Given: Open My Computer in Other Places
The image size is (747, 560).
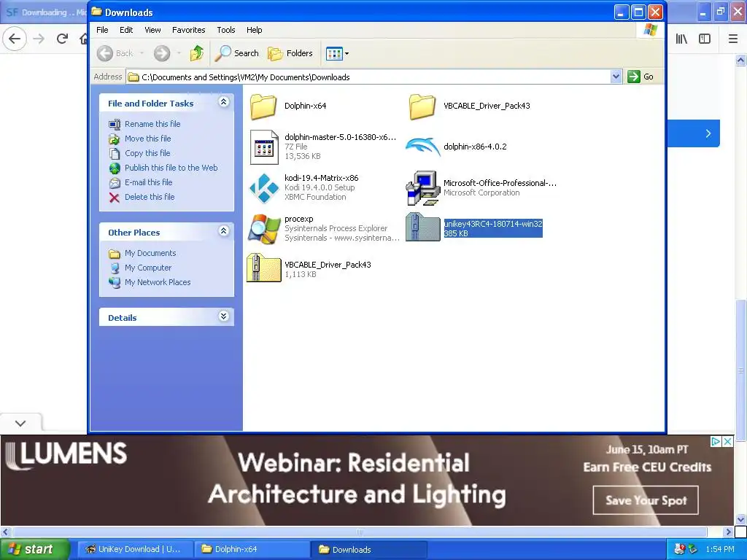Looking at the screenshot, I should click(147, 268).
